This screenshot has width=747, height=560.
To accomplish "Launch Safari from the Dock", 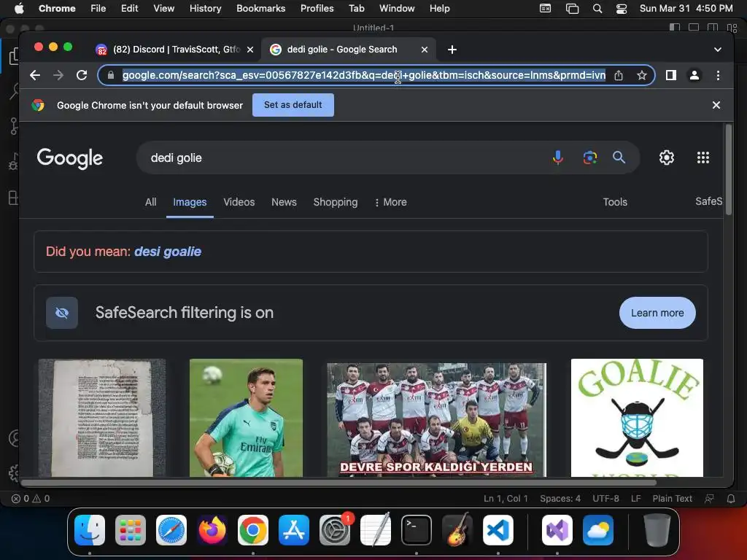I will click(171, 530).
